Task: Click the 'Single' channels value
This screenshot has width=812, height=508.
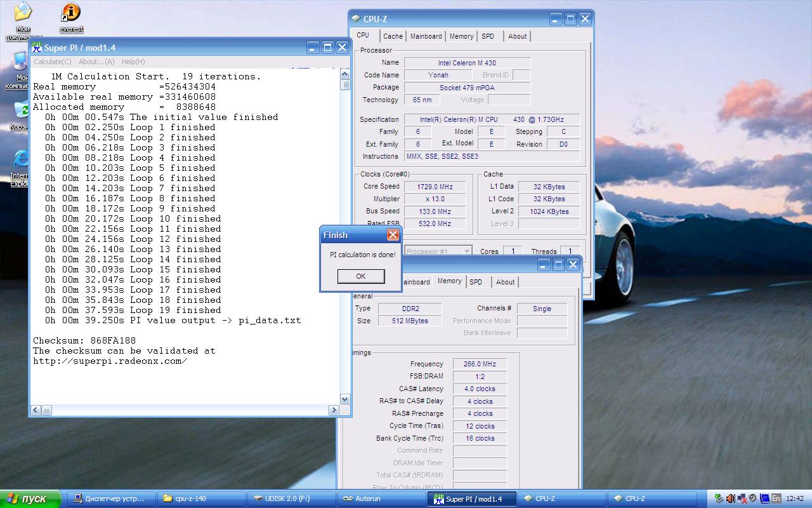Action: click(542, 309)
